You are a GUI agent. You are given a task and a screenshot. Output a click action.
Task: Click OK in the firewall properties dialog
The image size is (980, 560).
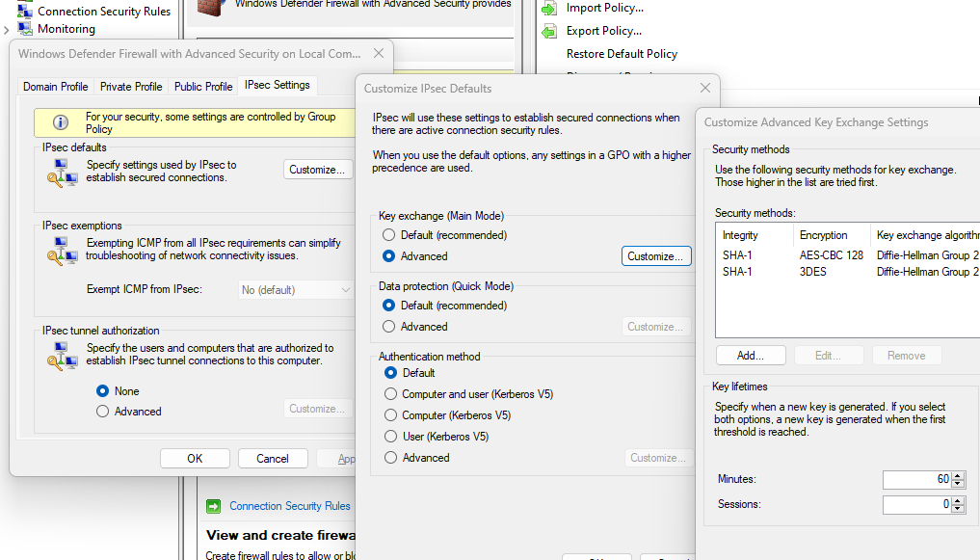[x=195, y=459]
